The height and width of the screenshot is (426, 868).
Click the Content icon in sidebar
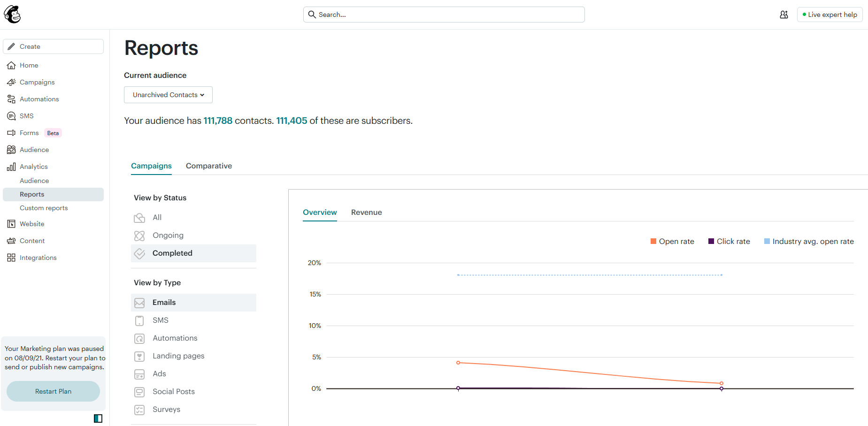pos(11,241)
